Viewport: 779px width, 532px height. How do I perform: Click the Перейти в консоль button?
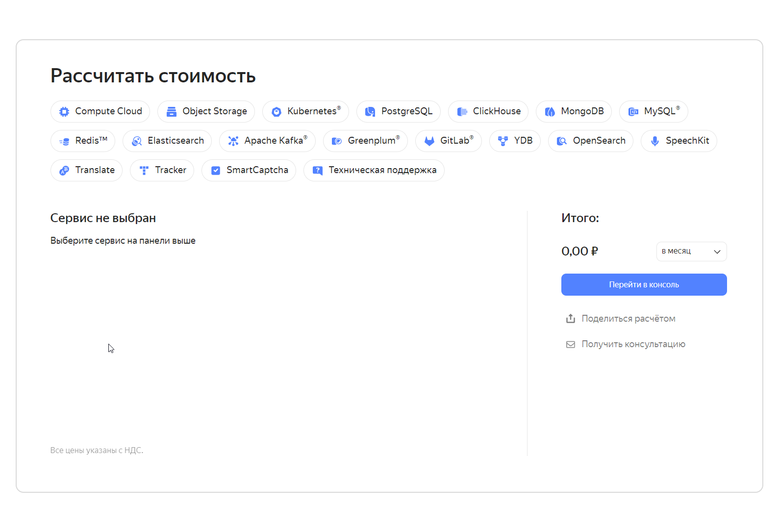pyautogui.click(x=644, y=285)
